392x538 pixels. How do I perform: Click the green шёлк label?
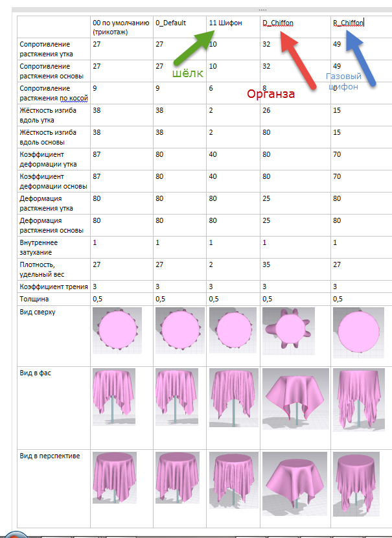(188, 73)
